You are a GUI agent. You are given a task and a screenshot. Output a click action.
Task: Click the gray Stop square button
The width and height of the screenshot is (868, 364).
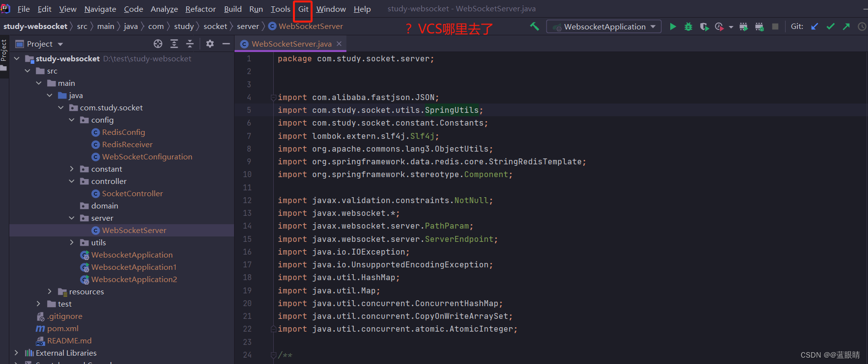point(775,26)
